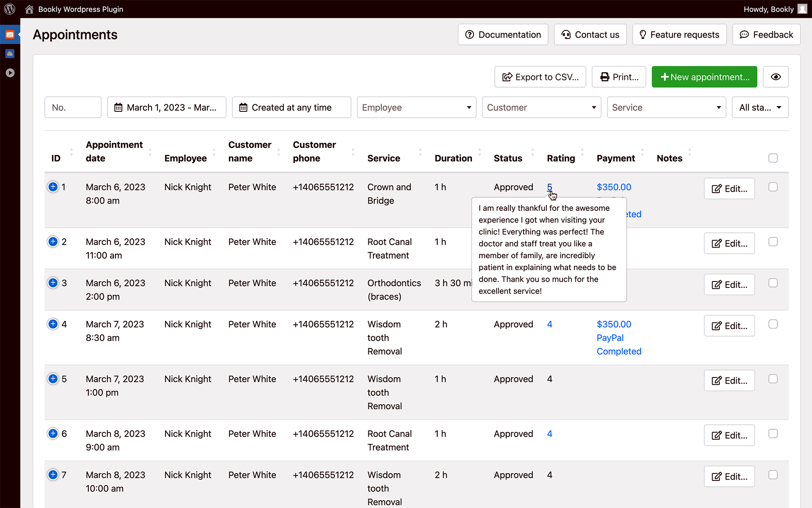Open Bookly calendar sidebar icon
Screen dimensions: 812x508
point(10,35)
